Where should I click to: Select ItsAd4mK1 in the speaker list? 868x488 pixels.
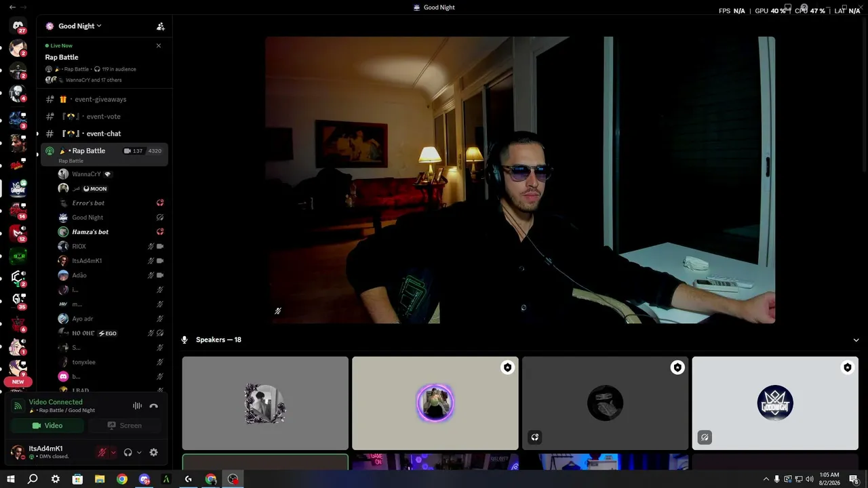[x=111, y=261]
